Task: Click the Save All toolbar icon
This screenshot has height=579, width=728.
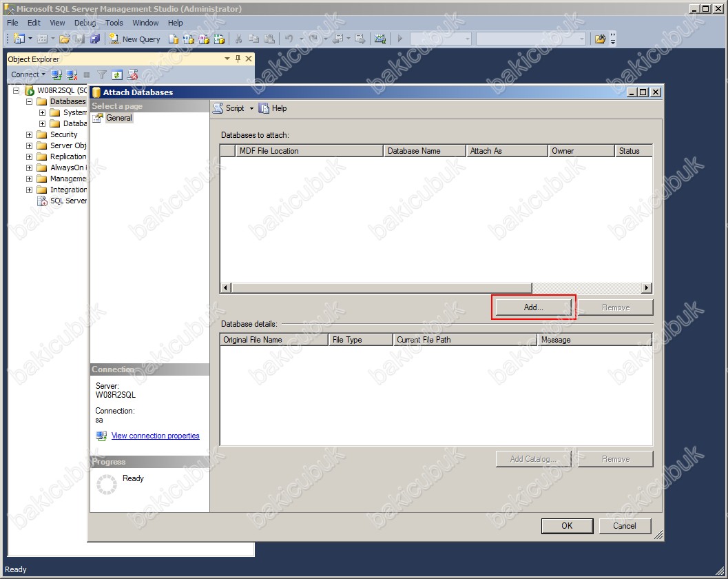Action: tap(95, 39)
